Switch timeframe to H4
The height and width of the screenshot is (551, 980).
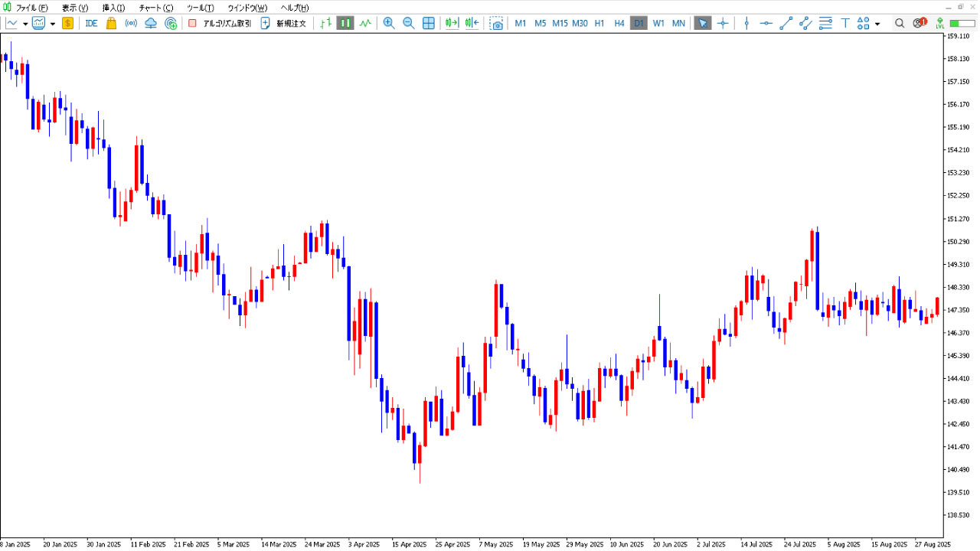pos(619,23)
